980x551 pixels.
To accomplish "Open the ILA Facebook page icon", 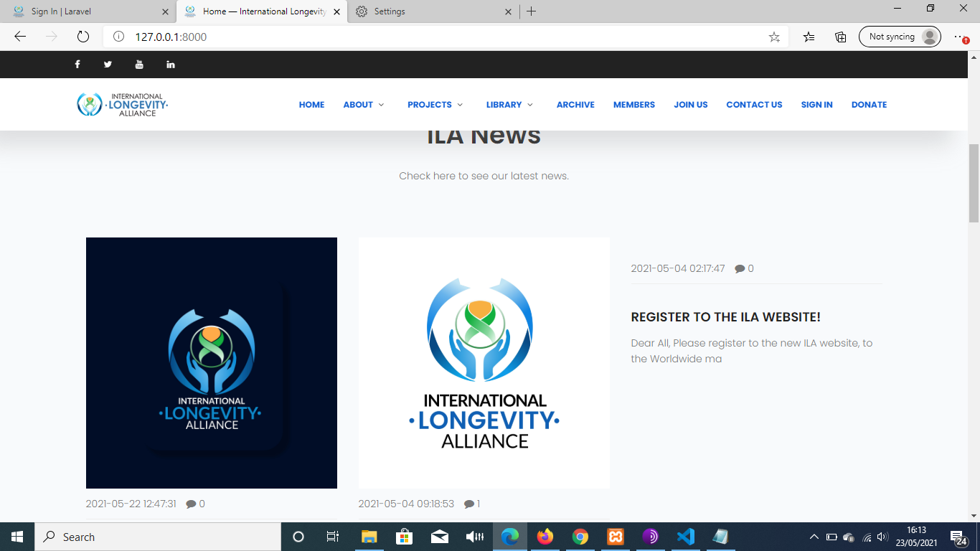I will tap(77, 65).
